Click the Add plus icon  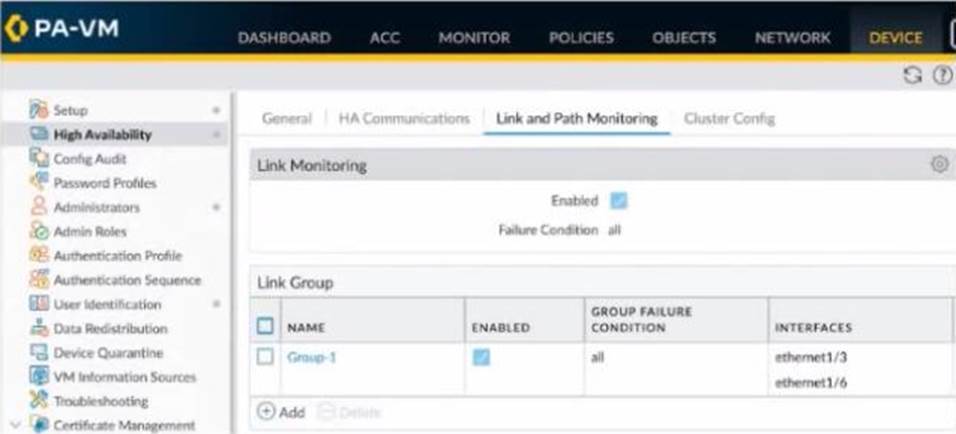[x=266, y=411]
